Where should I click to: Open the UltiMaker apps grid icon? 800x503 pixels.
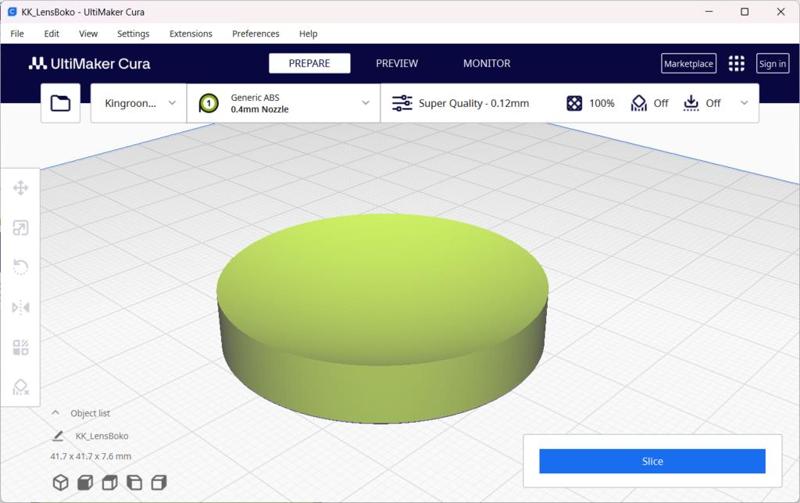tap(736, 63)
